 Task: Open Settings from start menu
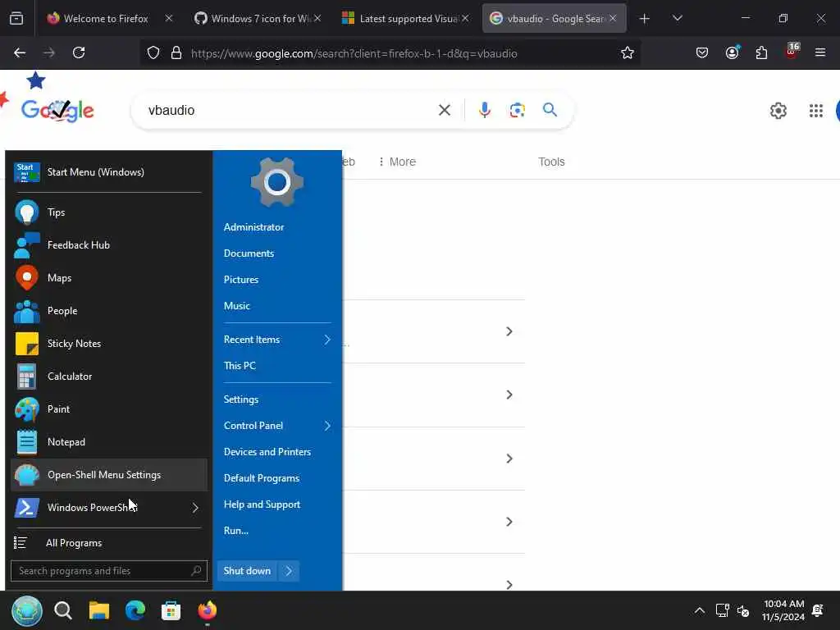241,399
